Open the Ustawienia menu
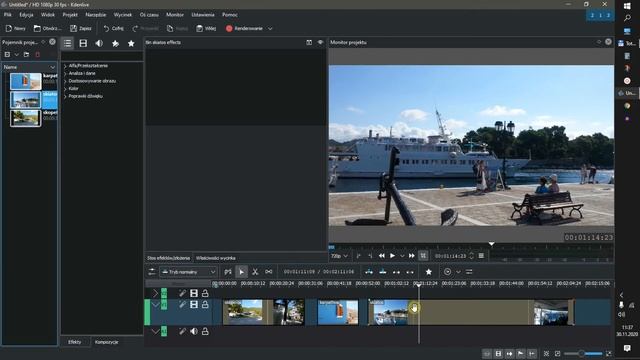This screenshot has height=360, width=640. (203, 15)
